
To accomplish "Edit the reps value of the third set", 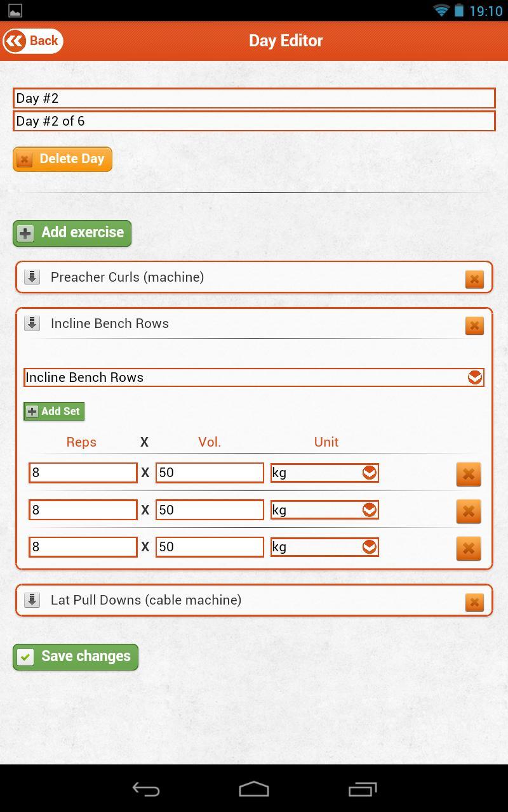I will (83, 546).
